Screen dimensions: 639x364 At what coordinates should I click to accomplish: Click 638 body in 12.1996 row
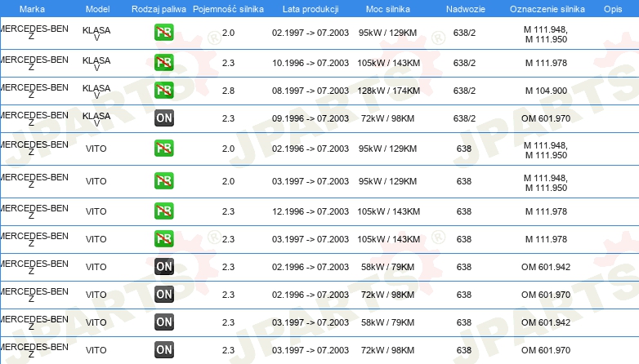click(x=464, y=211)
